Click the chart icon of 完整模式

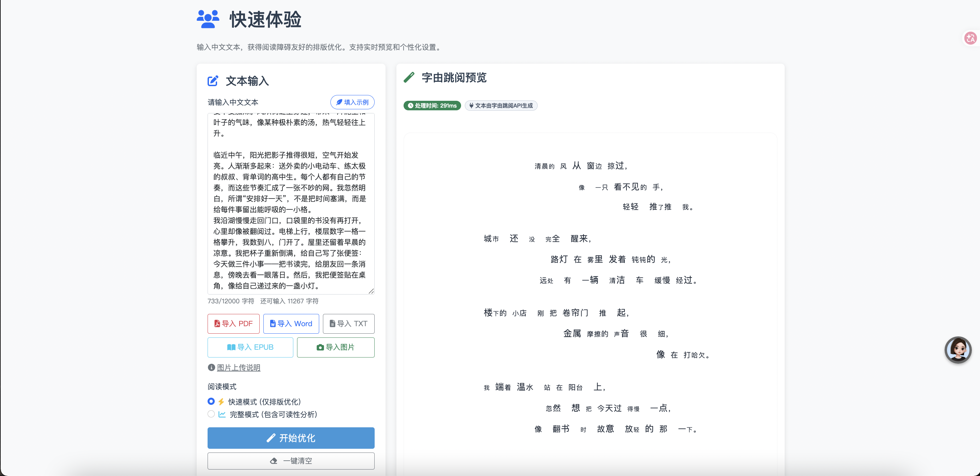222,414
